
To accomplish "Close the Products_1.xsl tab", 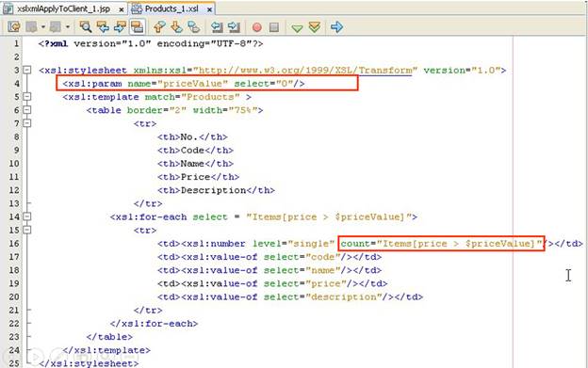I will click(x=209, y=9).
